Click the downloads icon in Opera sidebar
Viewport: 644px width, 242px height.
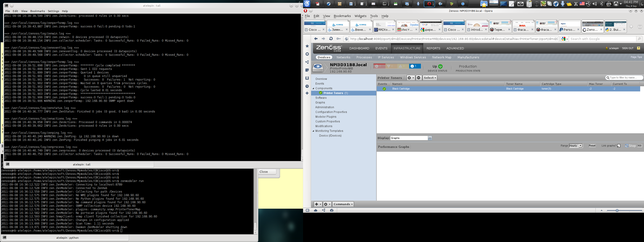coord(307,78)
